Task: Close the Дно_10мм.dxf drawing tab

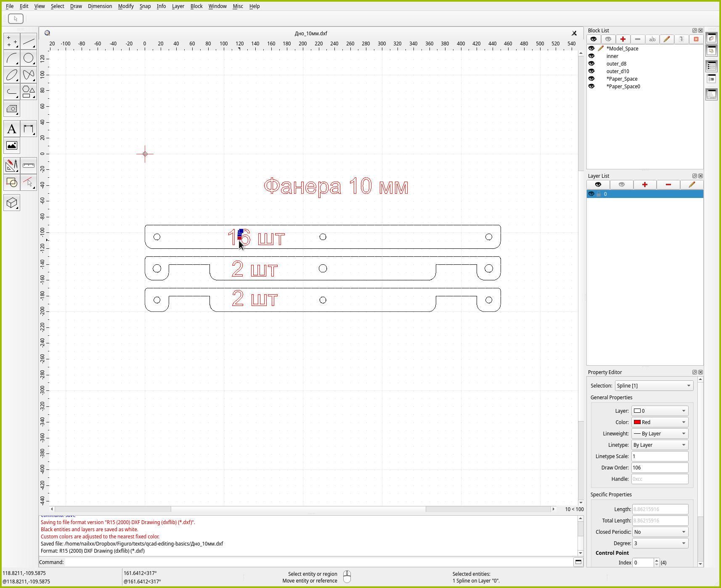Action: [574, 33]
